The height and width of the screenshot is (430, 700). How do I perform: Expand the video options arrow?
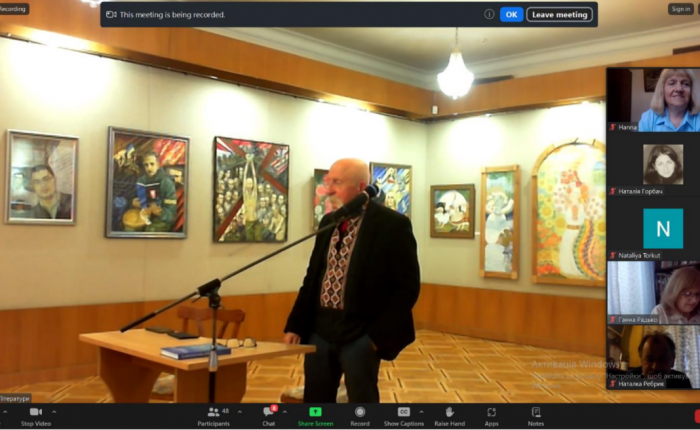(x=54, y=411)
